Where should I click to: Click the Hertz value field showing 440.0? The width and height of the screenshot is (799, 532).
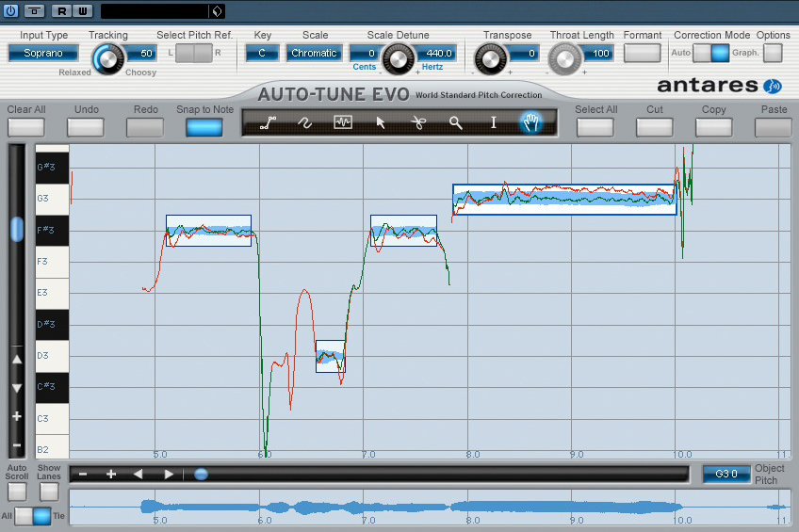(436, 53)
